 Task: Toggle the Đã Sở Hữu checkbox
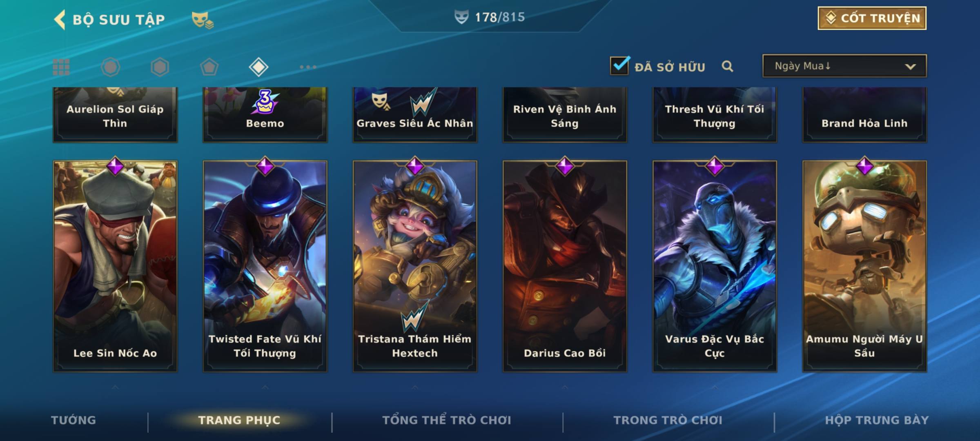coord(619,66)
